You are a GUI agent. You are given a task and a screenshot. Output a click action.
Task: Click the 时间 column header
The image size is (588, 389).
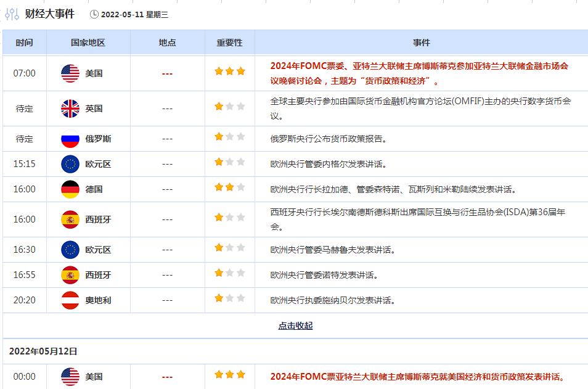[x=25, y=43]
